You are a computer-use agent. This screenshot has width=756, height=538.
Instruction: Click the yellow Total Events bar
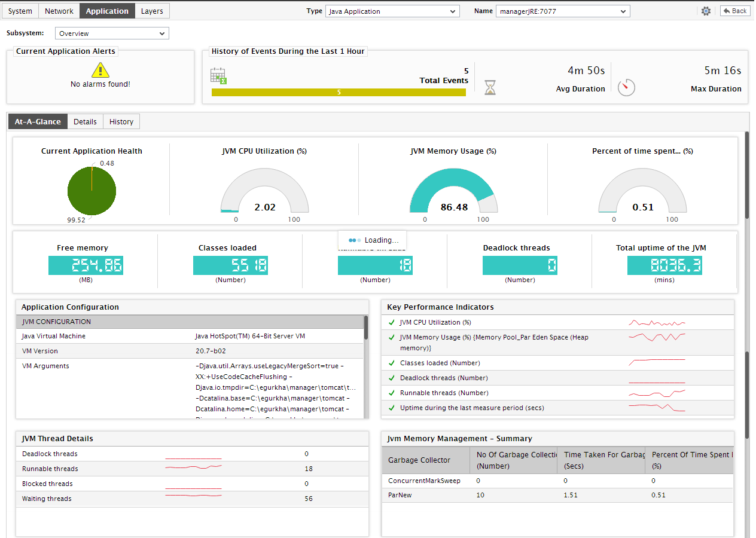point(339,92)
